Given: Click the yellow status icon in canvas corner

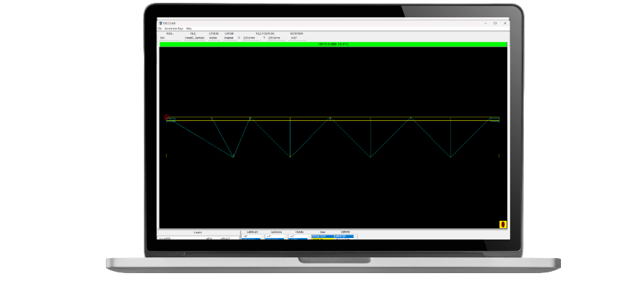Looking at the screenshot, I should (x=503, y=225).
